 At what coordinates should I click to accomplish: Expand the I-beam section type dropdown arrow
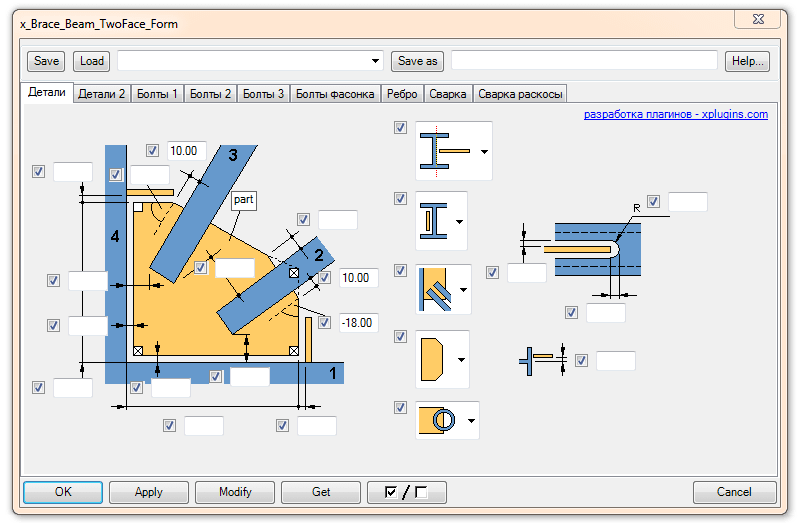pos(483,152)
